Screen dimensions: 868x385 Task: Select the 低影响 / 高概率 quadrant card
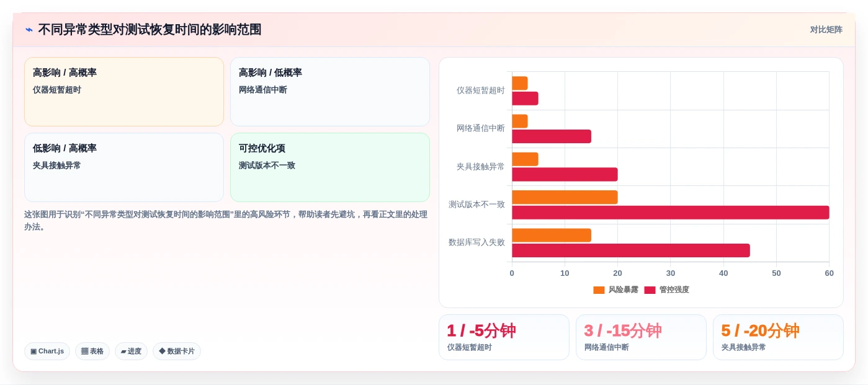[x=124, y=167]
